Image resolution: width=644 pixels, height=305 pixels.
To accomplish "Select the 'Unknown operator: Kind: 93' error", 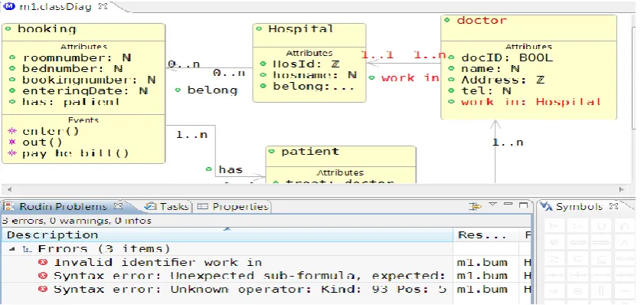I will tap(250, 289).
